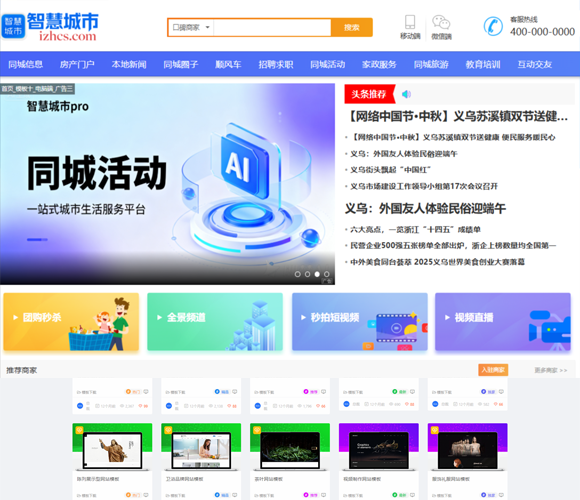The height and width of the screenshot is (500, 580).
Task: Click the 推荐商家 section title
Action: pyautogui.click(x=21, y=370)
